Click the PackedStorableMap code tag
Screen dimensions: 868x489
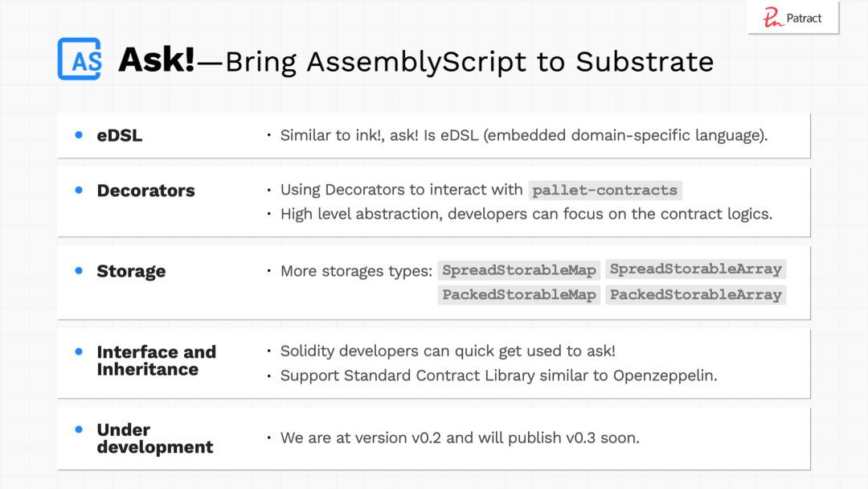click(x=519, y=294)
